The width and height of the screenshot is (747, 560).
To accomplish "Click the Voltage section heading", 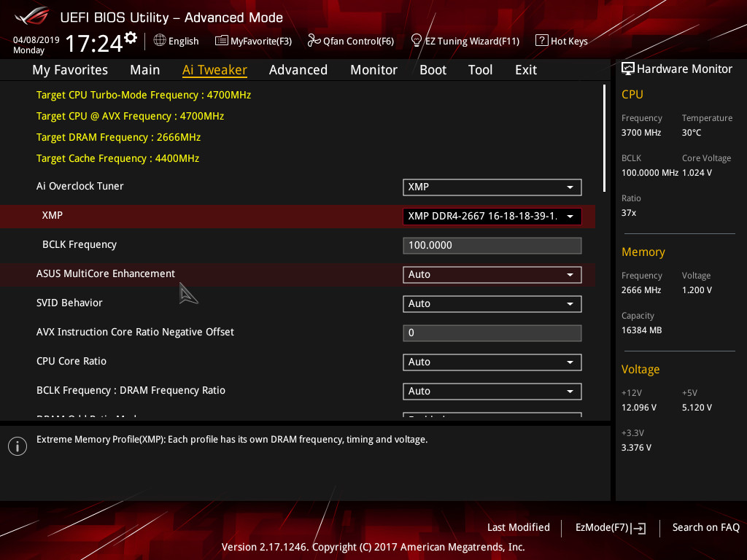I will [x=640, y=370].
